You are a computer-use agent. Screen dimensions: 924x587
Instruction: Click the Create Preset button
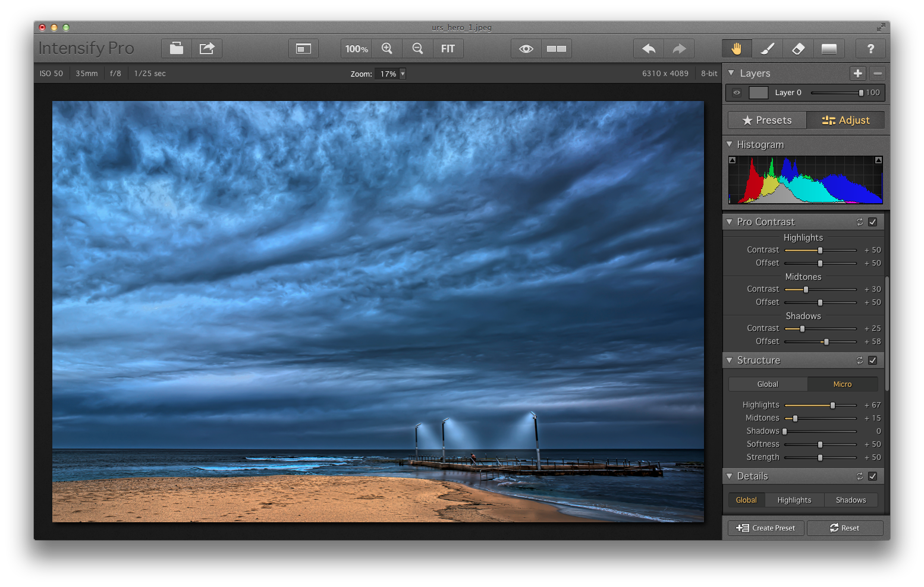pyautogui.click(x=765, y=528)
